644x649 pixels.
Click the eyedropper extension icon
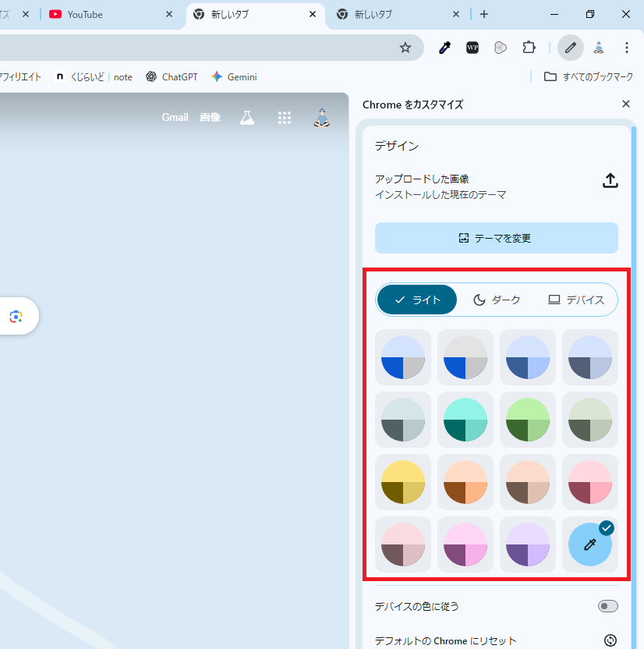click(x=444, y=48)
